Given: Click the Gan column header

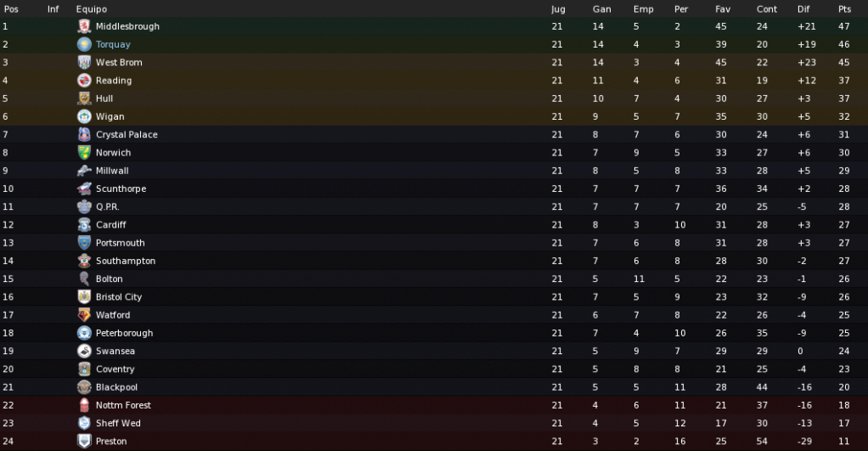Looking at the screenshot, I should tap(601, 8).
